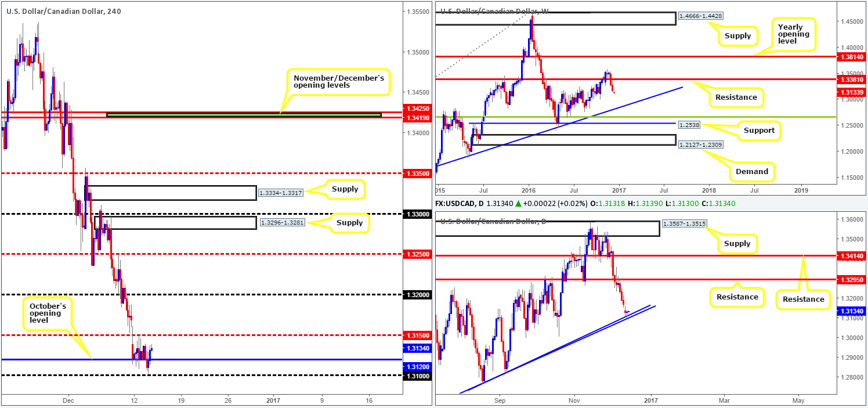868x408 pixels.
Task: Click the 1.34250 red price label
Action: tap(417, 107)
